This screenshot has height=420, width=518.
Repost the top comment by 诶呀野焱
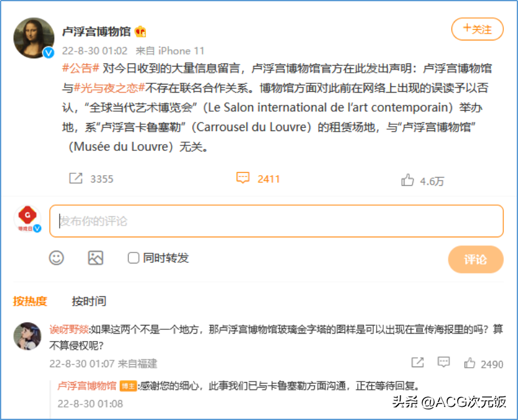417,362
